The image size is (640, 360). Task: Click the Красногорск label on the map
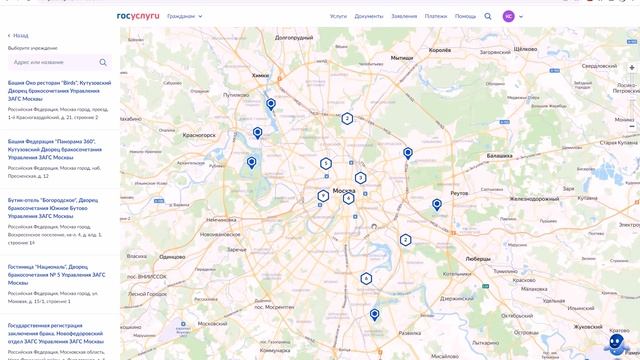pos(199,135)
